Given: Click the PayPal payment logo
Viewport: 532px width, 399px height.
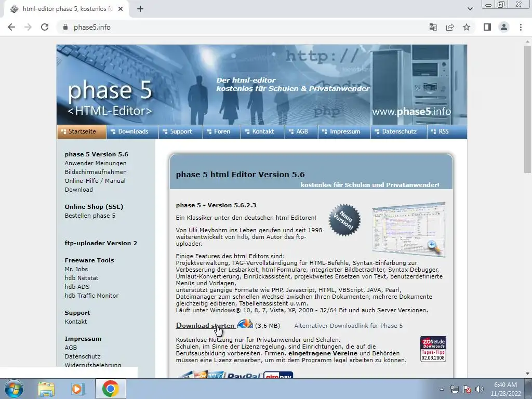Looking at the screenshot, I should click(x=244, y=375).
